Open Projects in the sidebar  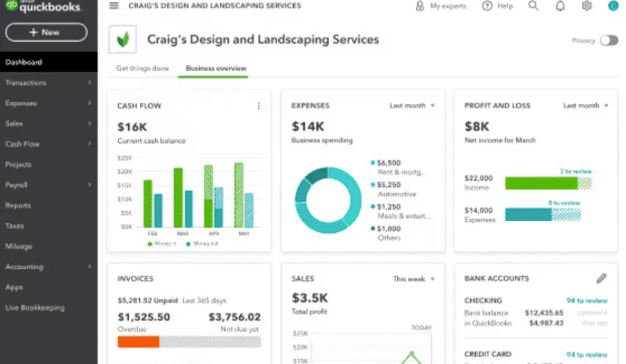pos(49,164)
